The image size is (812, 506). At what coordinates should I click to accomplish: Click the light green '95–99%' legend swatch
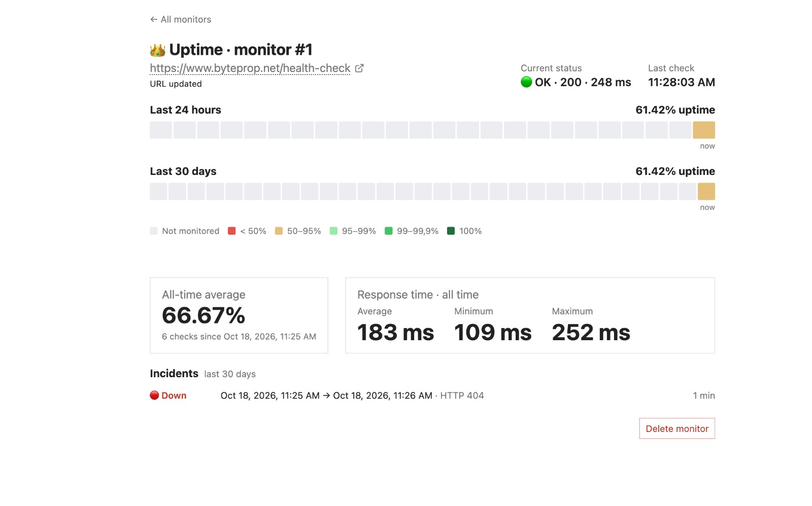coord(333,231)
